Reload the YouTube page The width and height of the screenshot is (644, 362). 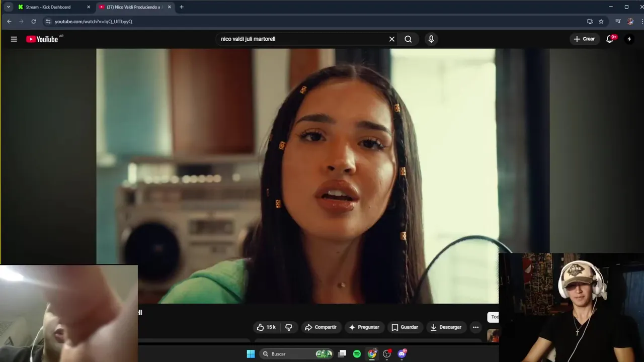pyautogui.click(x=34, y=22)
